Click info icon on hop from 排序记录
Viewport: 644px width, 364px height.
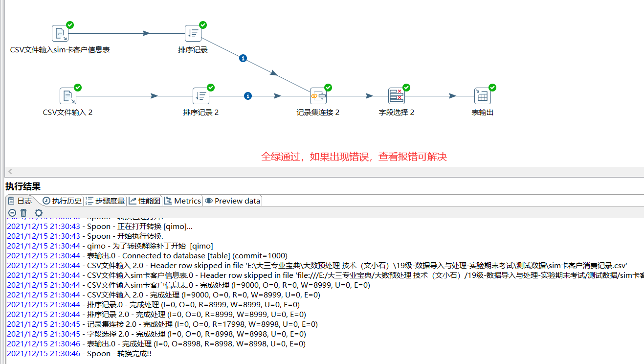pyautogui.click(x=243, y=58)
